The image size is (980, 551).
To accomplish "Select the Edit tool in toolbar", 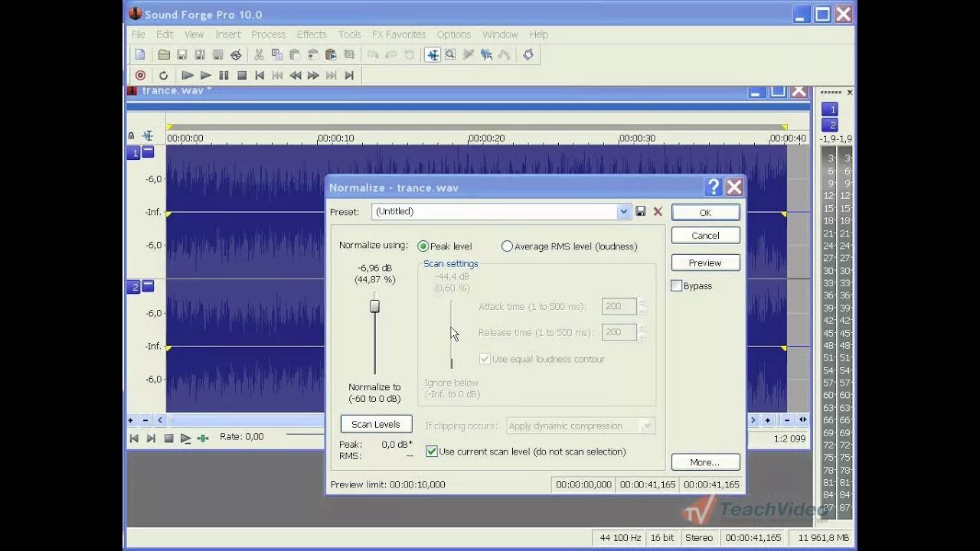I will [433, 54].
